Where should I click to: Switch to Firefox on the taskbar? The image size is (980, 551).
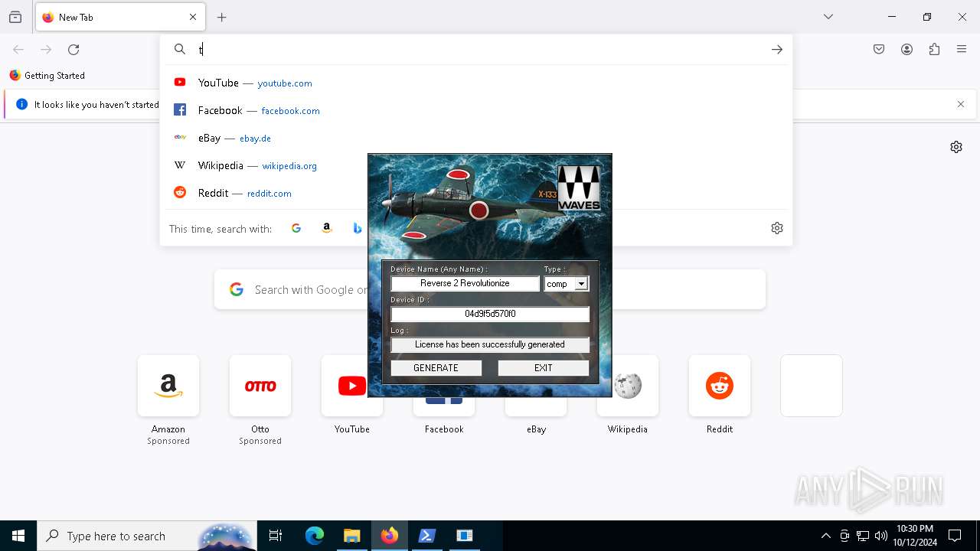pos(390,536)
